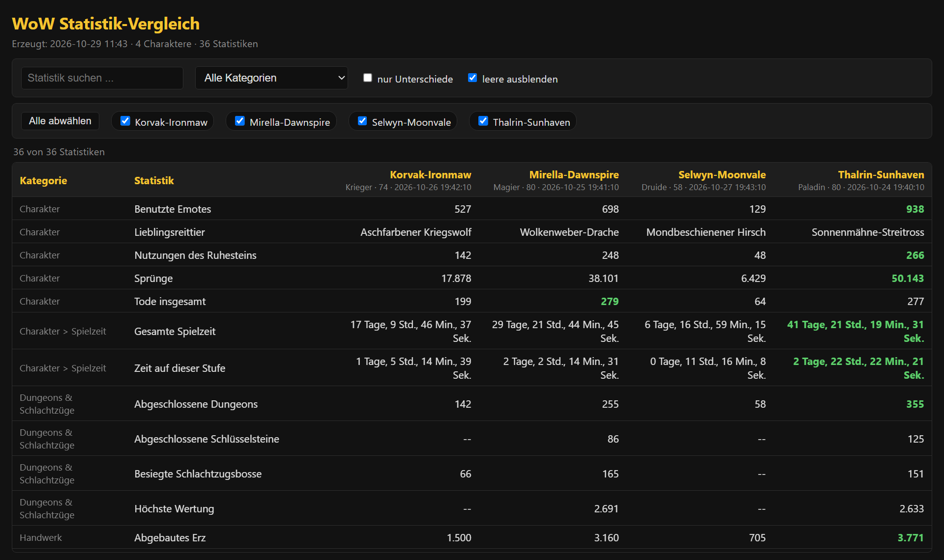This screenshot has height=560, width=944.
Task: Uncheck the Selwyn-Moonvale character checkbox
Action: pos(362,121)
